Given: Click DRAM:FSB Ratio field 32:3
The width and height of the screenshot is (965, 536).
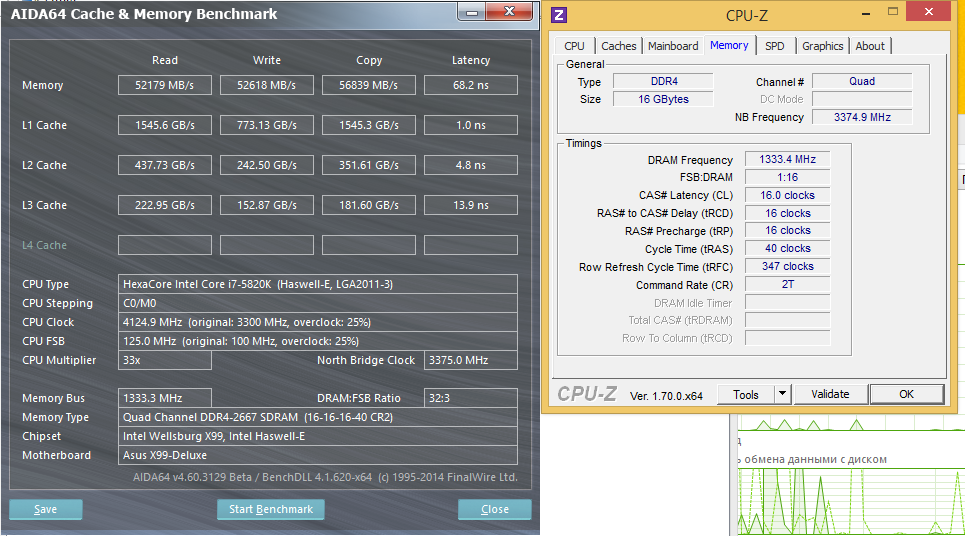Looking at the screenshot, I should pyautogui.click(x=471, y=398).
